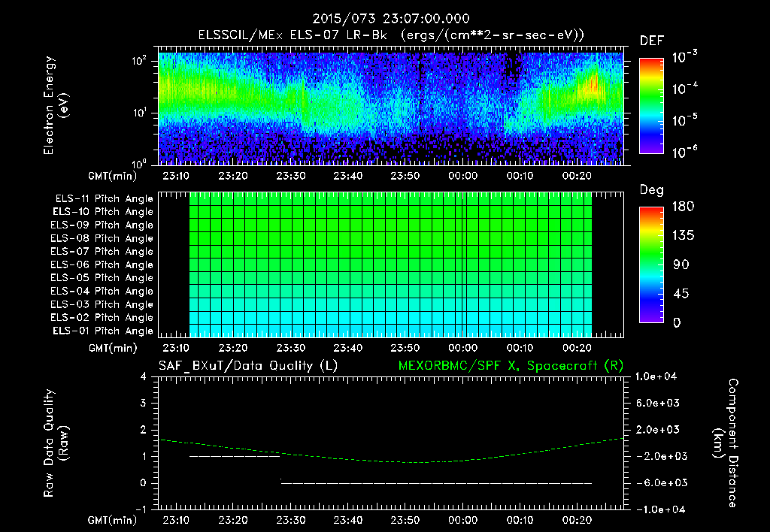Click the ELS-03 Pitch Angle row label
This screenshot has height=532, width=770.
tap(102, 304)
